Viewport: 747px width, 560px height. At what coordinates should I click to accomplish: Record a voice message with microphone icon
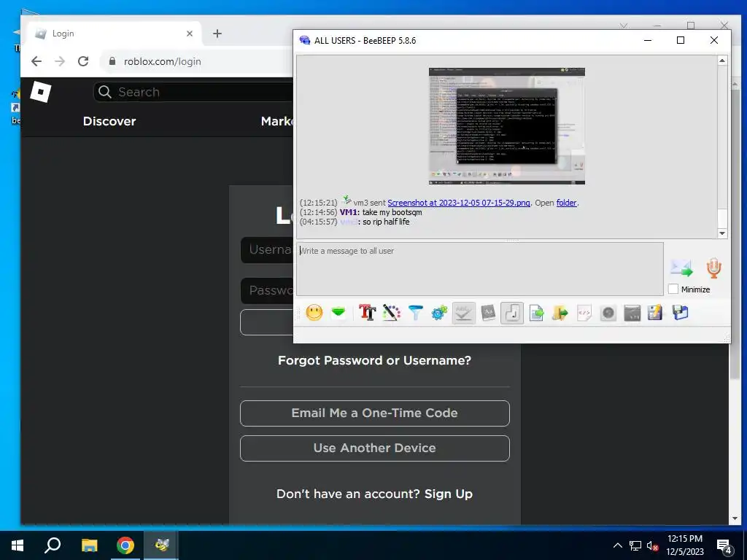713,268
